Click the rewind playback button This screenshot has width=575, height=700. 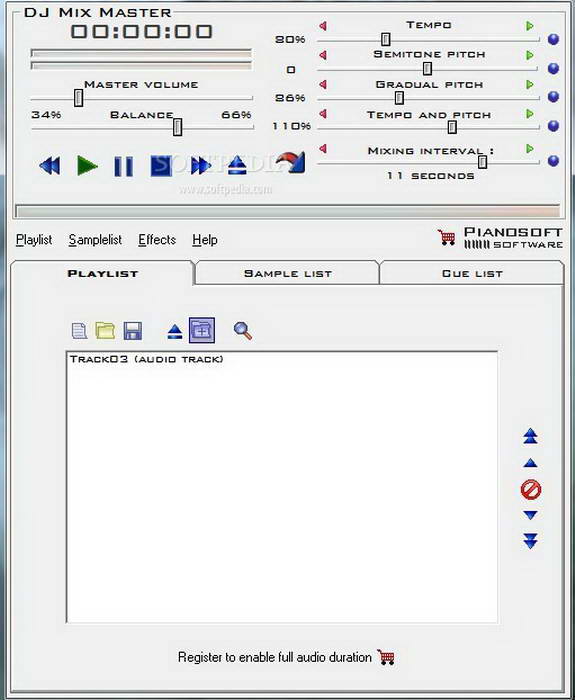(x=50, y=166)
